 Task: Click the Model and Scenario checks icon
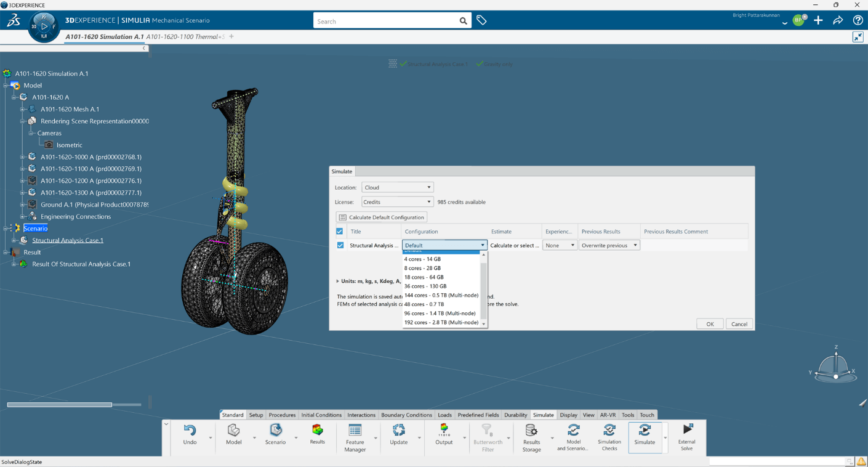click(573, 430)
